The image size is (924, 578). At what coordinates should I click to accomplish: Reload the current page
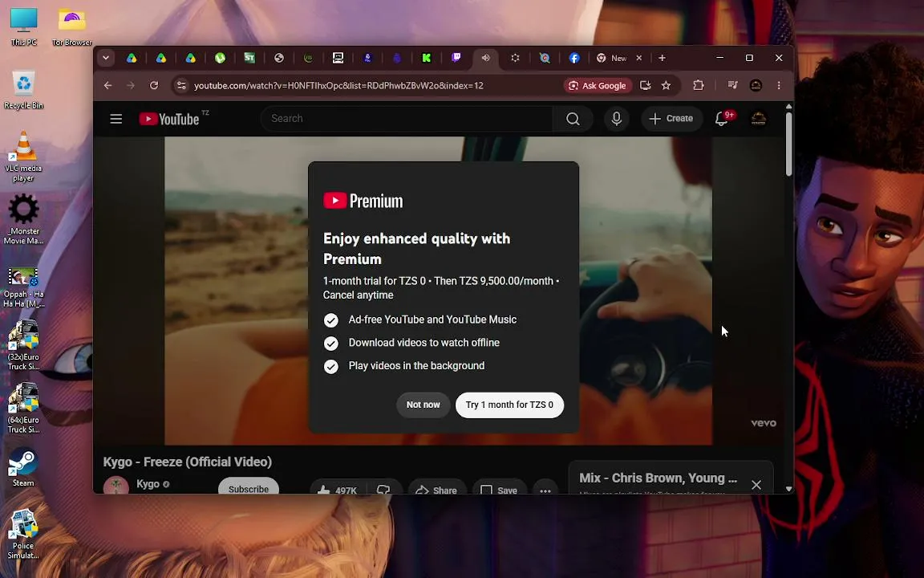click(x=154, y=86)
